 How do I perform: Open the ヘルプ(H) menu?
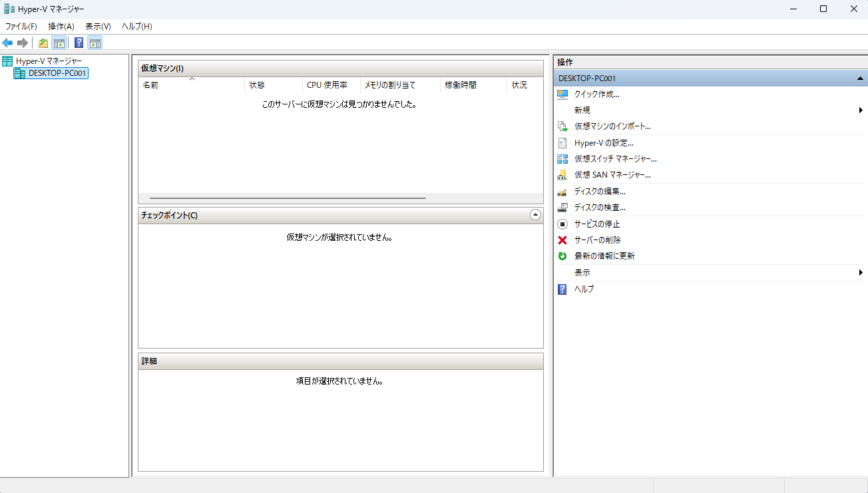[x=137, y=27]
